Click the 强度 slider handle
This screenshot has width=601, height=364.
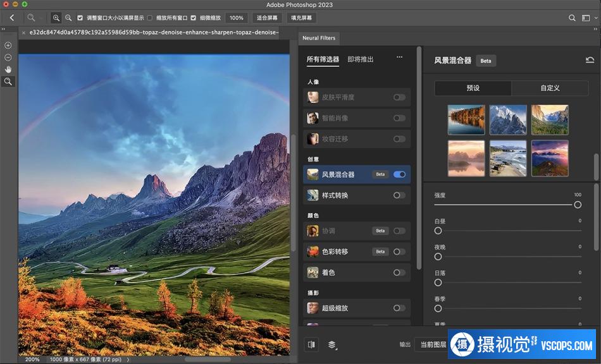(x=578, y=205)
